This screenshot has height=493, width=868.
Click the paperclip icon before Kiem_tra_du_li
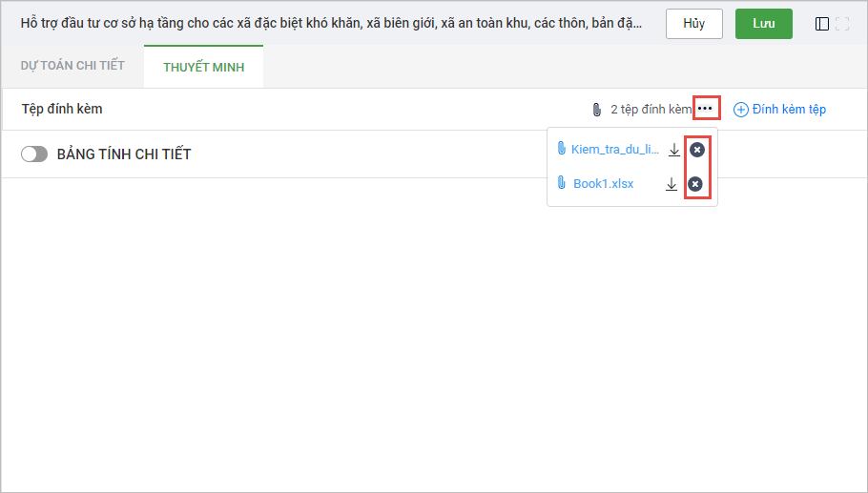click(x=562, y=149)
